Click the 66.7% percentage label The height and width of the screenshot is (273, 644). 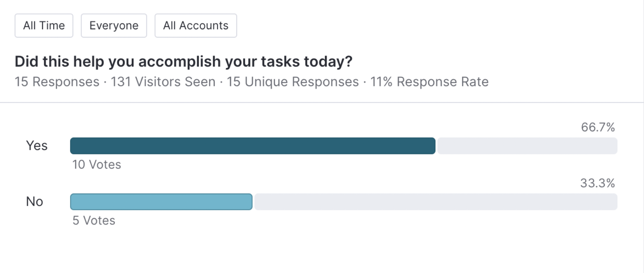point(598,127)
